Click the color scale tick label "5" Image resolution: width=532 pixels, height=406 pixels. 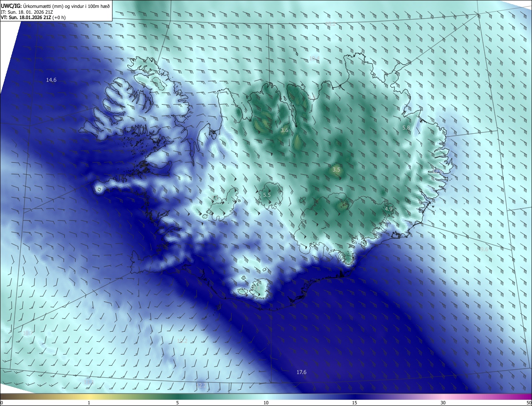[x=177, y=403]
